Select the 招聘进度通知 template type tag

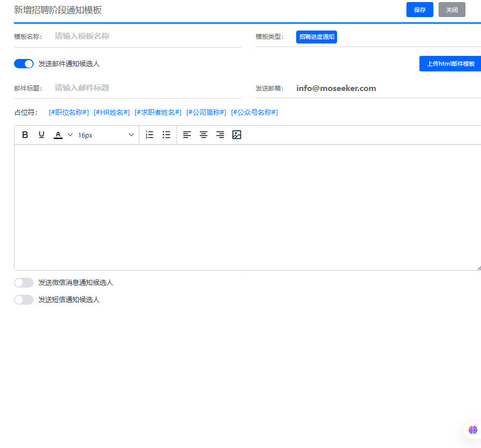point(316,37)
